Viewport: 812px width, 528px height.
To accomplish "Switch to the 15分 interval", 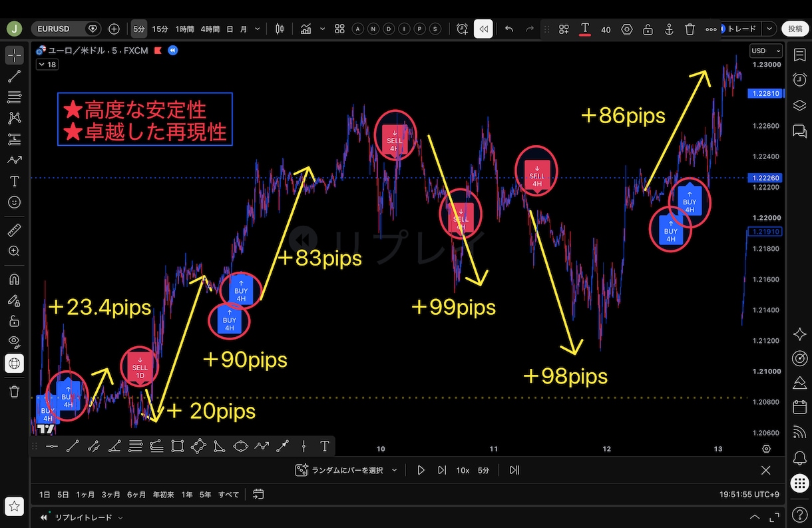I will 160,29.
